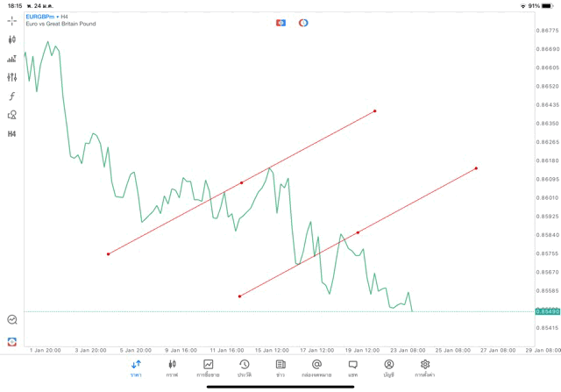Image resolution: width=561 pixels, height=392 pixels.
Task: Open chart type candlestick icon in sidebar
Action: point(12,39)
